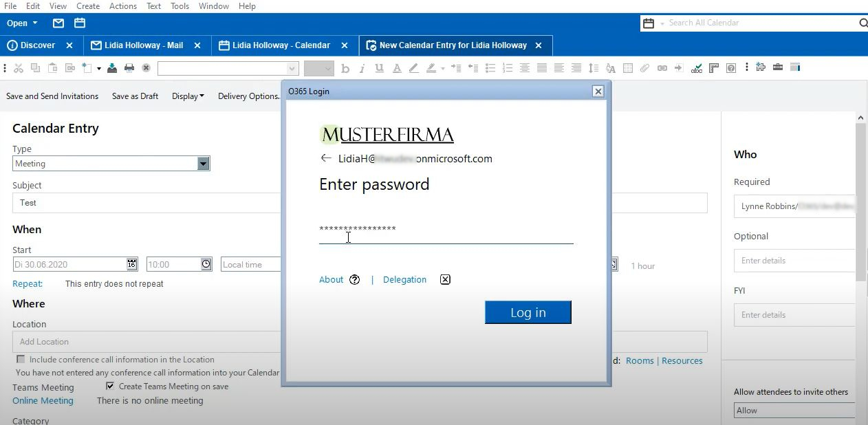
Task: Open the Type Meeting dropdown
Action: [203, 164]
